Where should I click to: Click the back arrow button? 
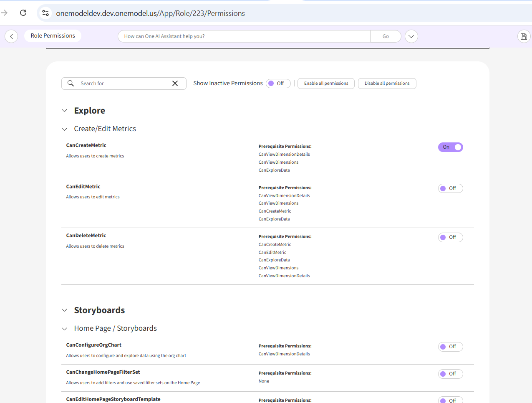[x=11, y=36]
